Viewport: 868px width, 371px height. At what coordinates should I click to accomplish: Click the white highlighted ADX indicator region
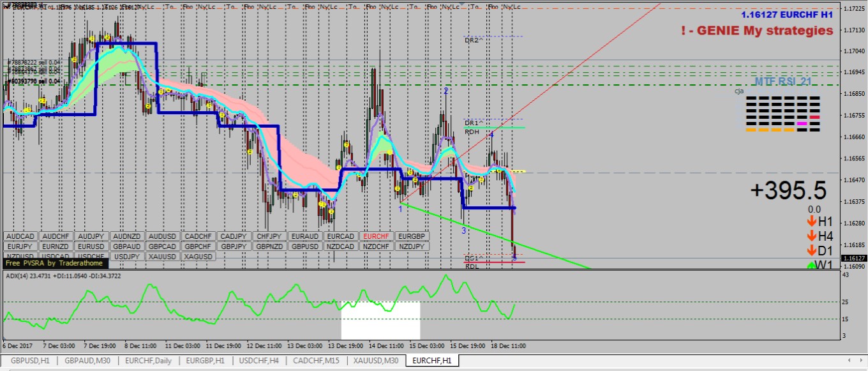pos(380,321)
